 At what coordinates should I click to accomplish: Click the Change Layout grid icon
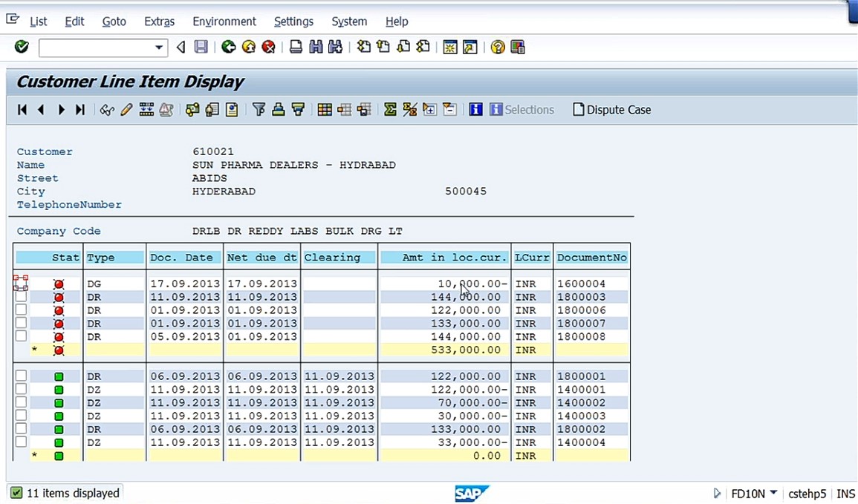325,110
